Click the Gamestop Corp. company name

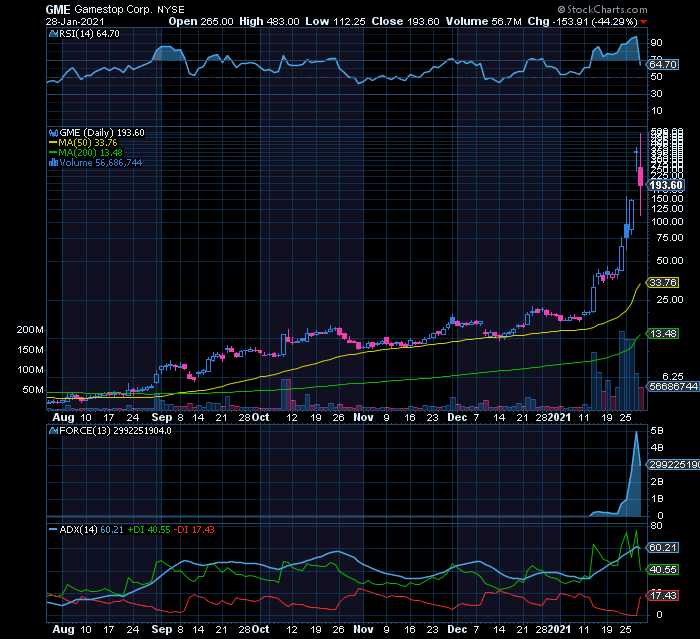click(x=114, y=9)
